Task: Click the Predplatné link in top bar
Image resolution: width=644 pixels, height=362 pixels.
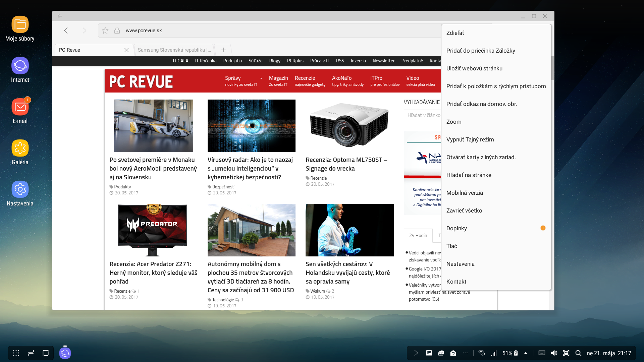Action: pos(412,61)
